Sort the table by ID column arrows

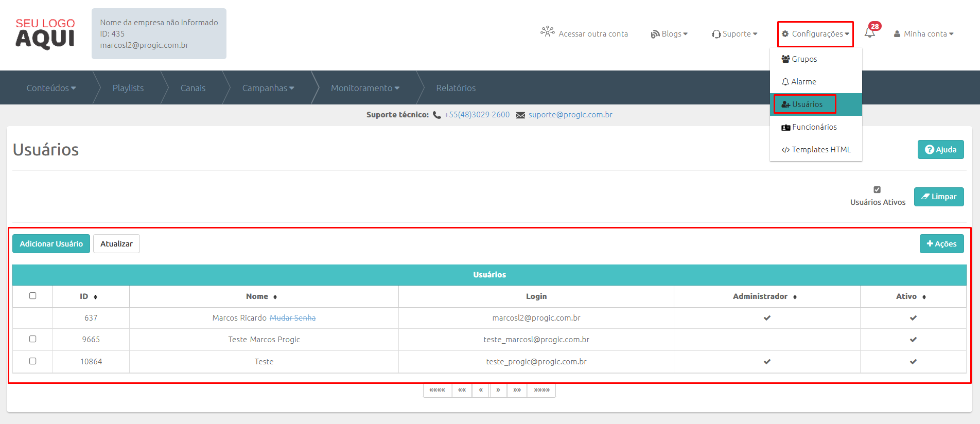(95, 297)
